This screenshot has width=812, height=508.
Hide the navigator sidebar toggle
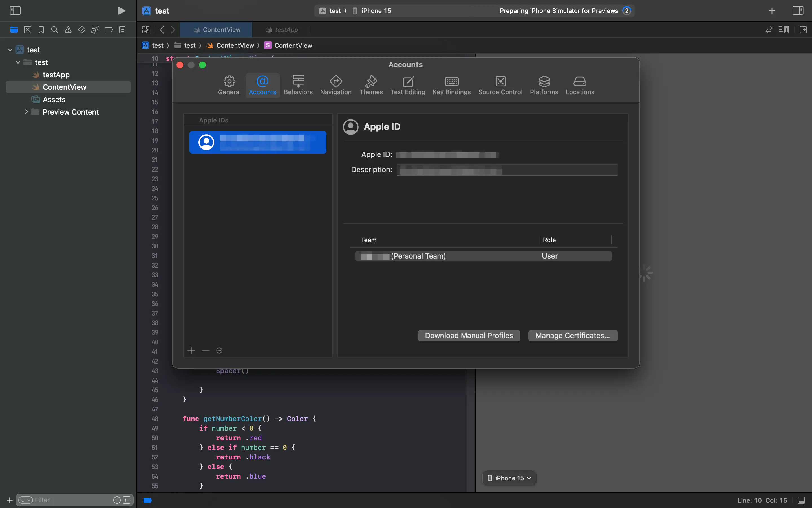coord(15,11)
